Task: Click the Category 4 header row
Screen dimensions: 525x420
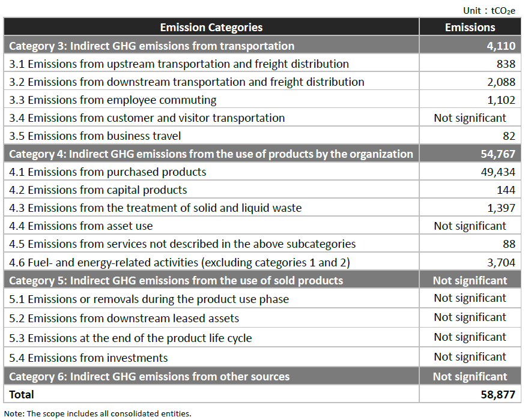Action: tap(211, 154)
